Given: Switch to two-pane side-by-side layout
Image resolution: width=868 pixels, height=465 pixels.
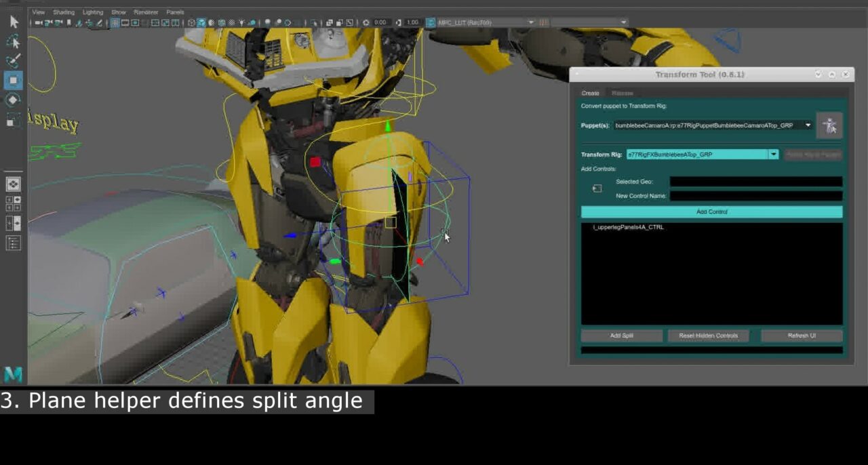Looking at the screenshot, I should tap(14, 223).
